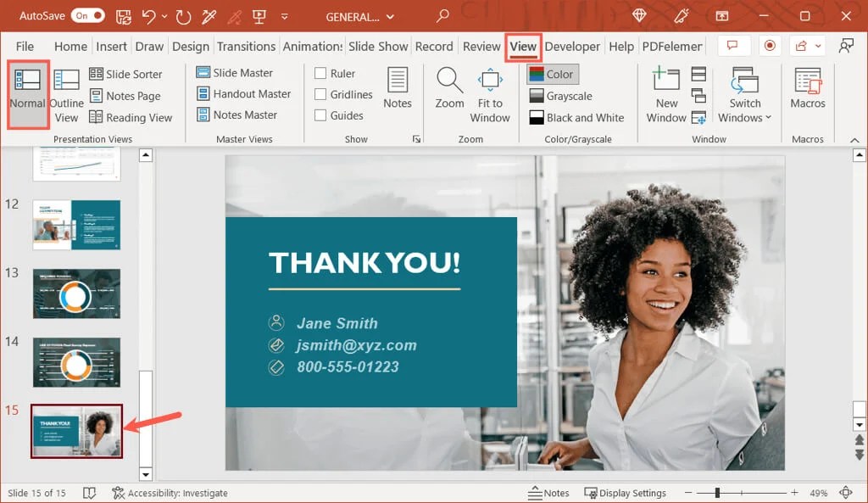868x503 pixels.
Task: Click the Zoom magnifier tool
Action: 448,89
